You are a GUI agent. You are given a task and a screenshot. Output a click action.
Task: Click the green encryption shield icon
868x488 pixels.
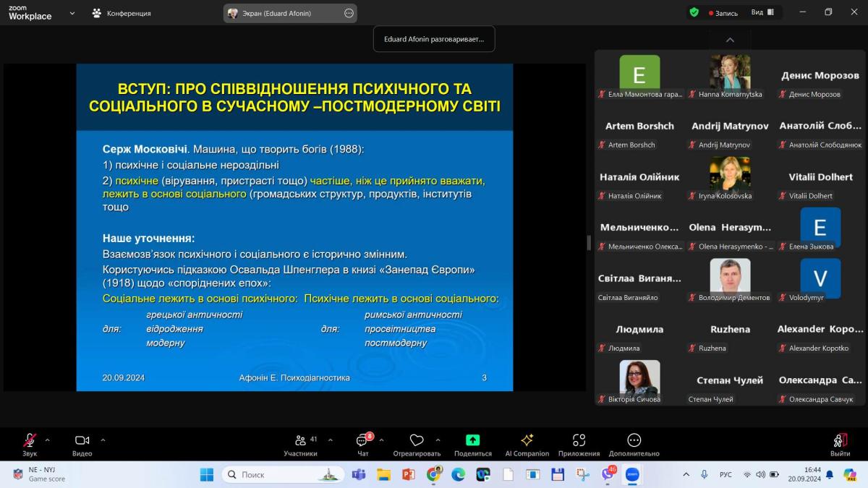click(694, 12)
